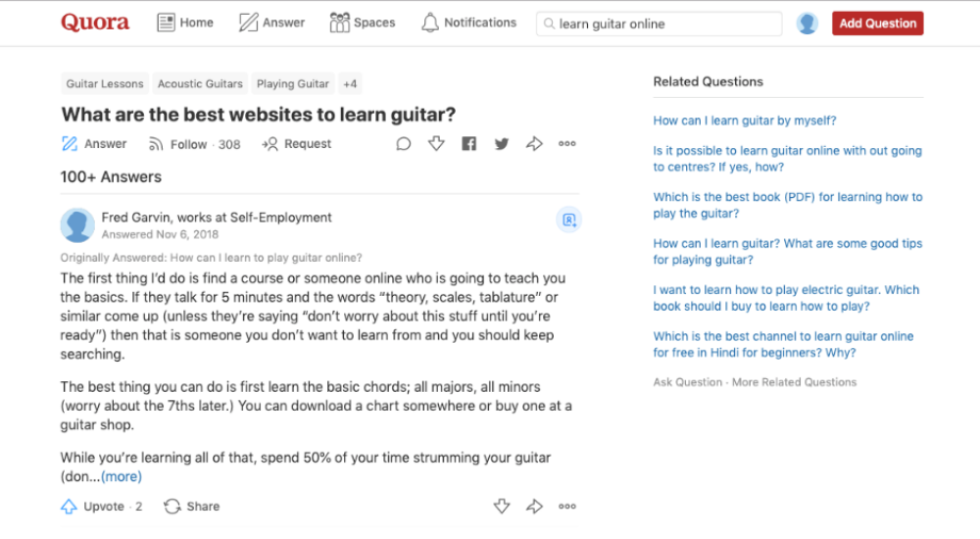The width and height of the screenshot is (980, 539).
Task: Click the search field containing 'learn guitar online'
Action: pyautogui.click(x=659, y=24)
